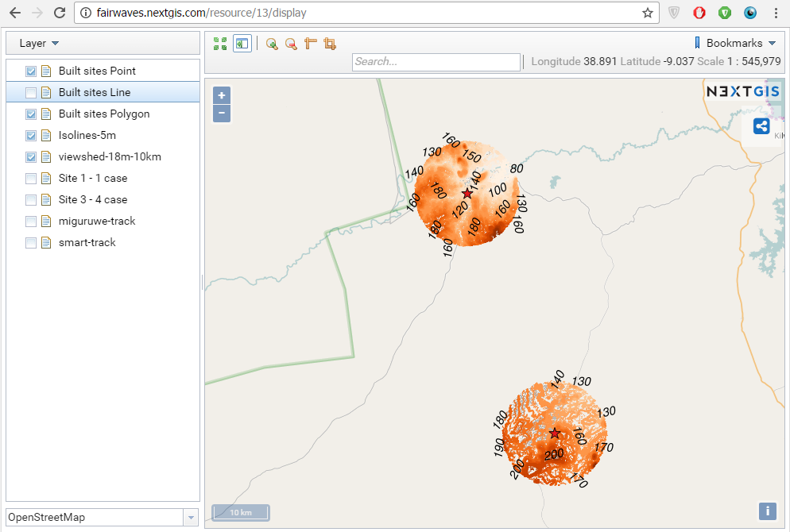Select the Site 3 - 4 case layer

pos(93,200)
